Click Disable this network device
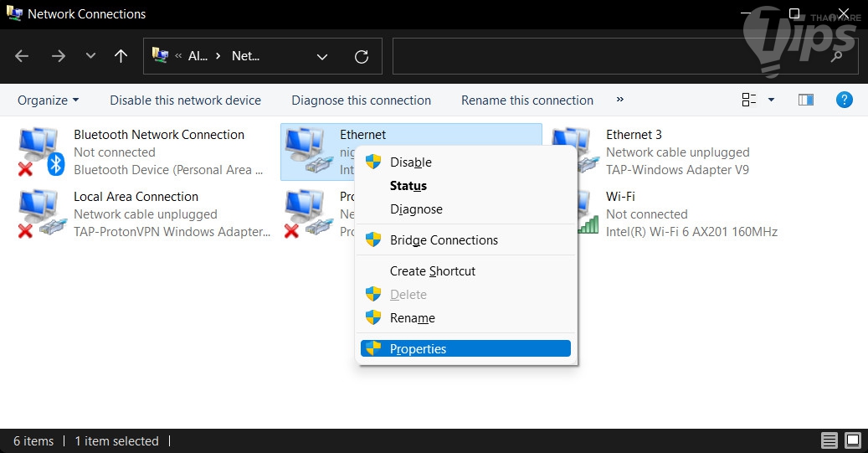The height and width of the screenshot is (453, 868). [x=185, y=100]
